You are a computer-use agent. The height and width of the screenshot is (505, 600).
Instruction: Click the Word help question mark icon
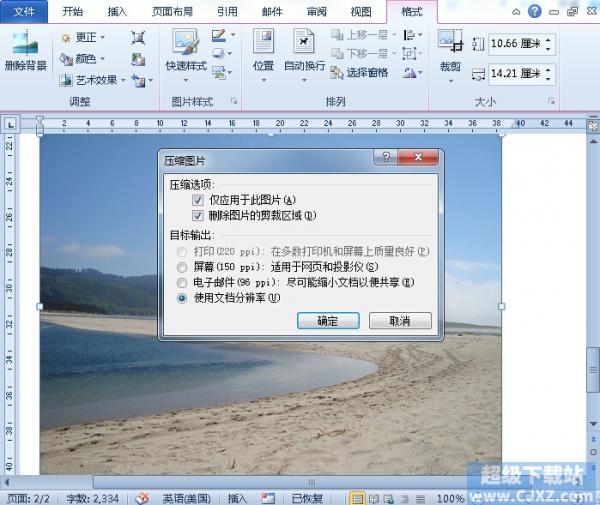point(536,12)
